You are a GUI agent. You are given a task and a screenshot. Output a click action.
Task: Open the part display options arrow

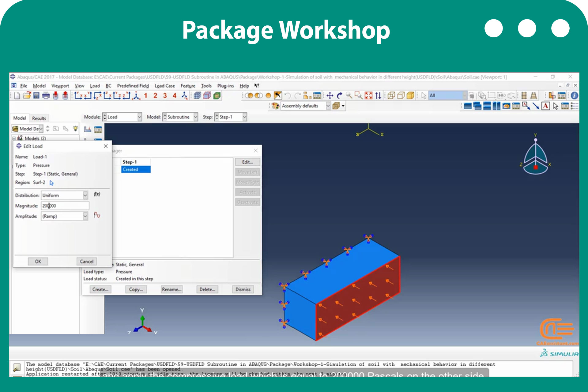click(x=343, y=106)
